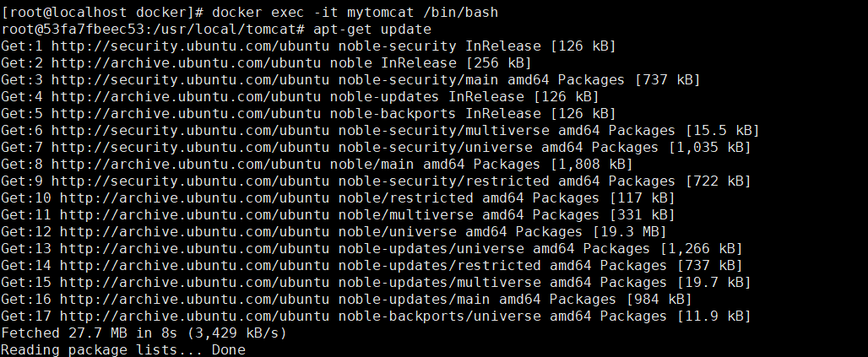Click the Reading package lists Done line
The width and height of the screenshot is (868, 357).
123,349
